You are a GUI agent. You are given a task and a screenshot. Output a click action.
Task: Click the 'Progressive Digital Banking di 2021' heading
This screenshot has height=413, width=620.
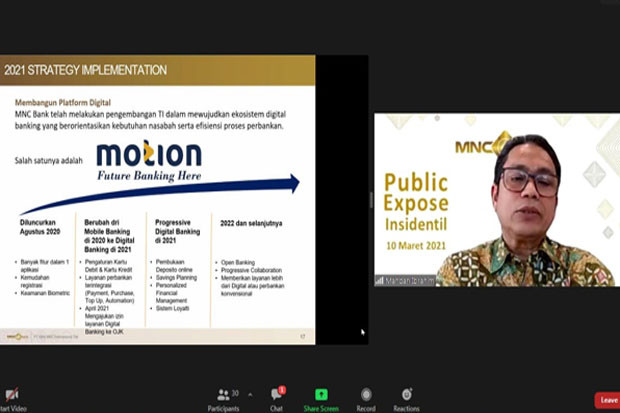(x=178, y=231)
